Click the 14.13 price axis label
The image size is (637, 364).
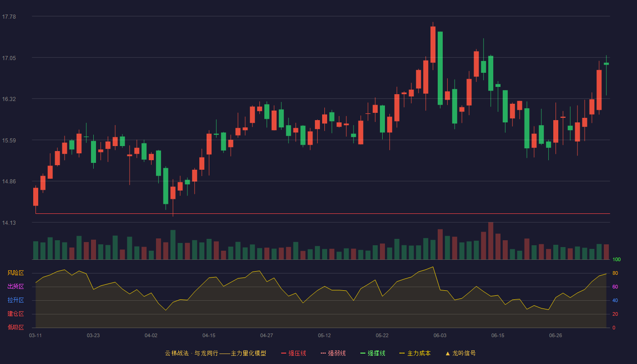point(9,222)
